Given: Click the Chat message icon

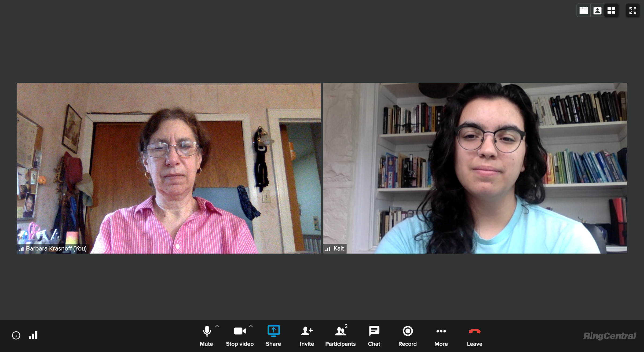Looking at the screenshot, I should point(371,335).
